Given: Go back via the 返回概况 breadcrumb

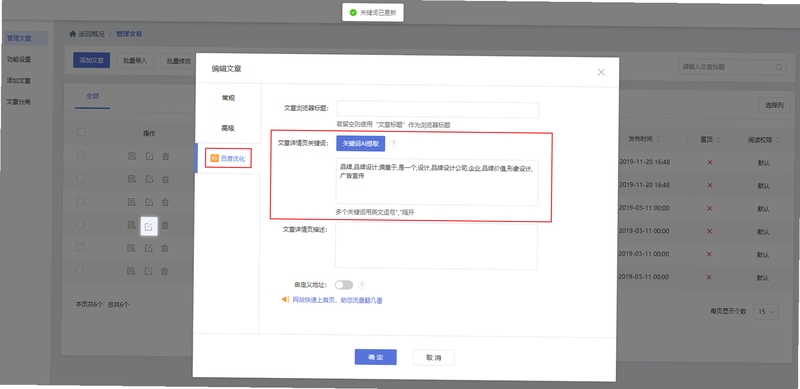Looking at the screenshot, I should (x=91, y=34).
